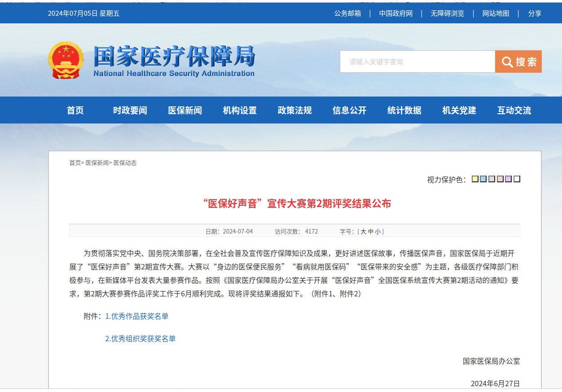Go to 首页 in main navigation bar
The image size is (562, 392).
(x=75, y=110)
